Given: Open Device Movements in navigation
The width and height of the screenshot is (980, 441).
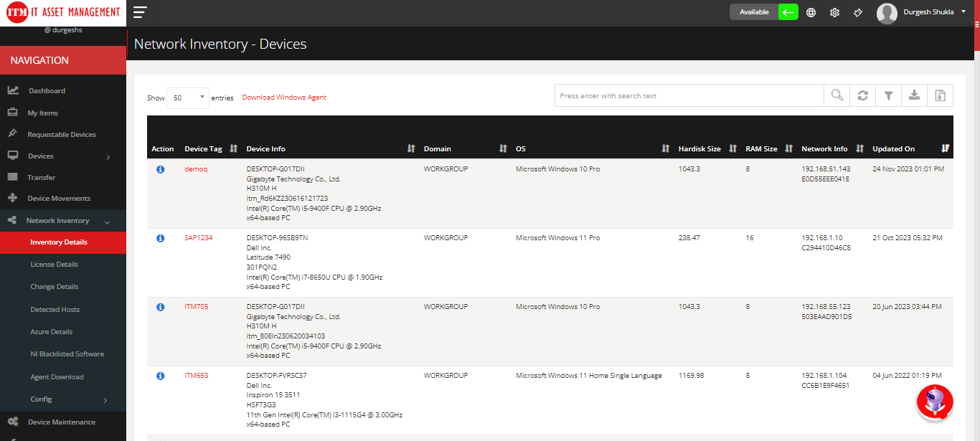Looking at the screenshot, I should pyautogui.click(x=59, y=199).
